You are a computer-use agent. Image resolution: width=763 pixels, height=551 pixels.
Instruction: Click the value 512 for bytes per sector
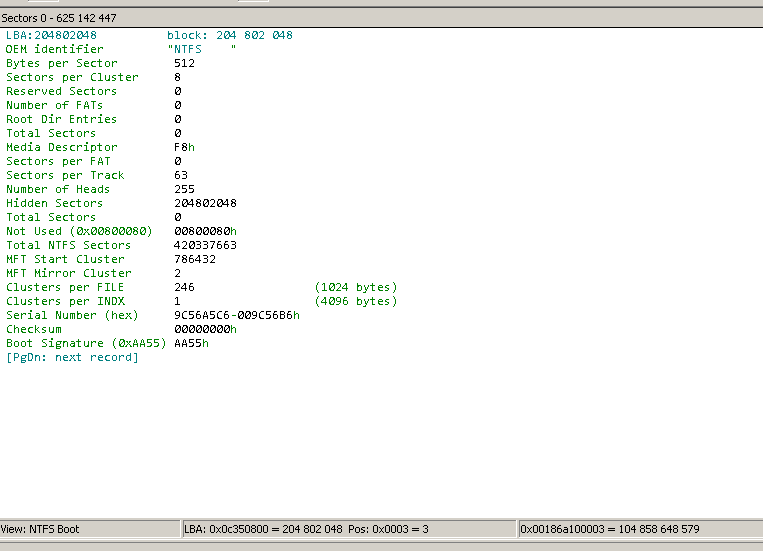click(x=184, y=63)
